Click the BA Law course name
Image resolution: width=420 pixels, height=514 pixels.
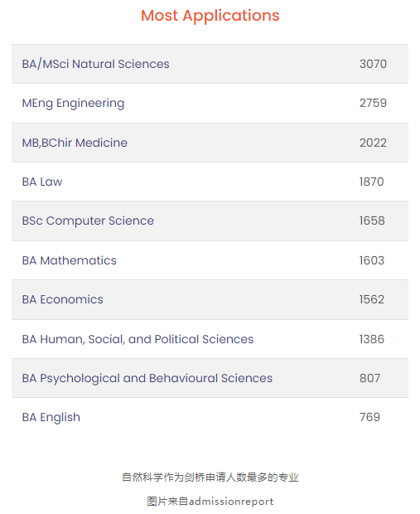[42, 182]
